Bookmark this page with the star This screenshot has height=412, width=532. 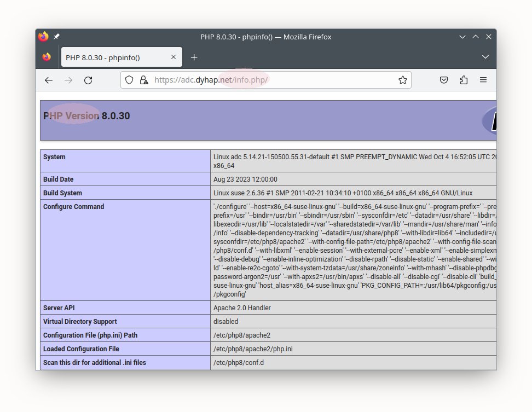pyautogui.click(x=403, y=80)
